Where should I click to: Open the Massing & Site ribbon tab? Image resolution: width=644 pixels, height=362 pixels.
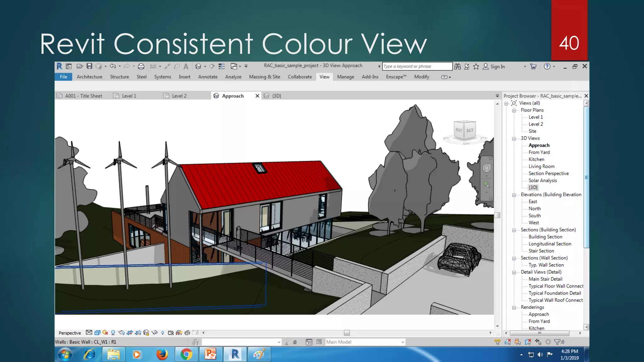tap(264, 77)
